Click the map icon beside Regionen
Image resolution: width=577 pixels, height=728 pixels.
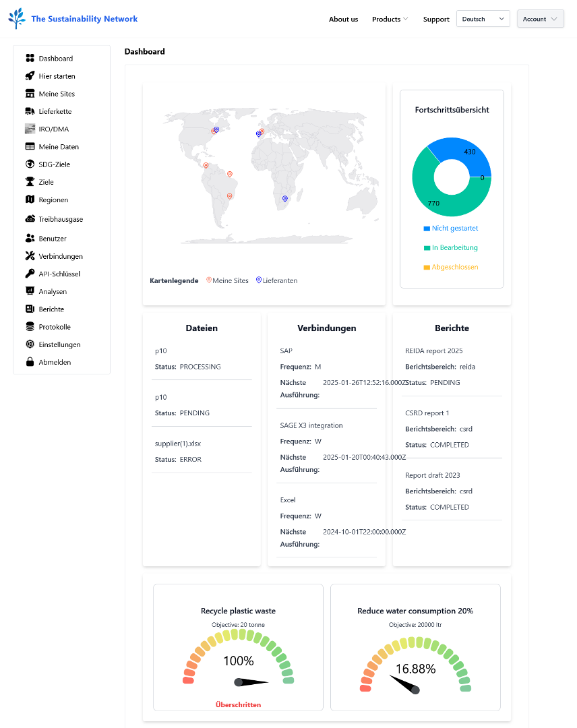30,199
